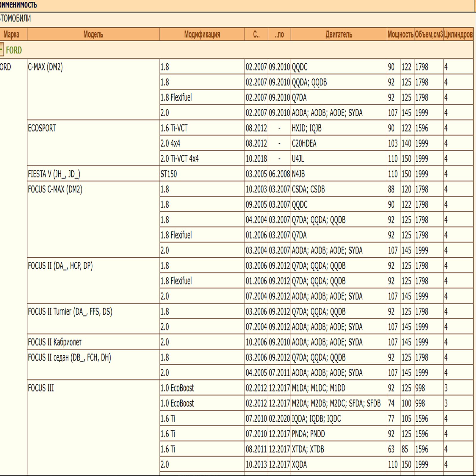Viewport: 476px width, 476px height.
Task: Click the Мощность column header
Action: point(400,35)
